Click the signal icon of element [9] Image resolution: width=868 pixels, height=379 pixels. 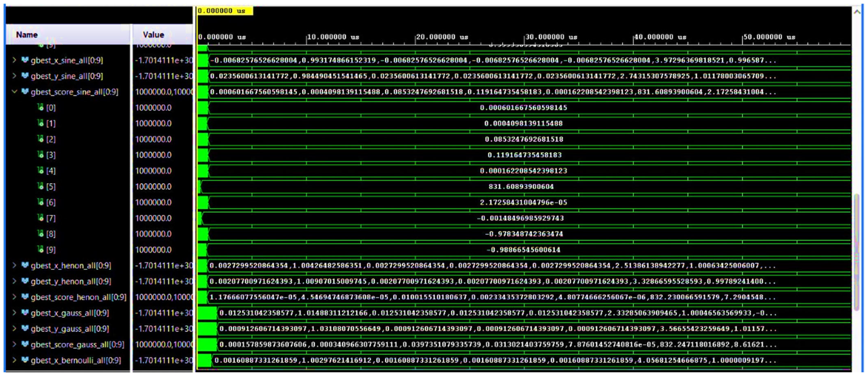[41, 249]
